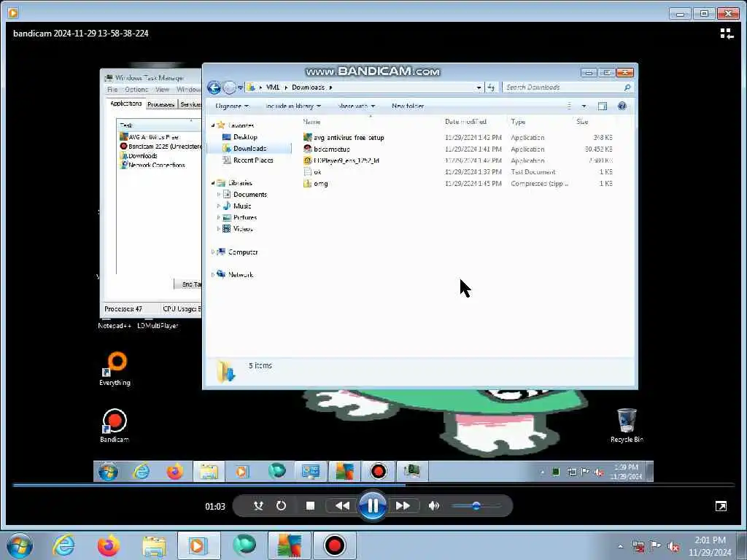Click the blue Help question icon
Image resolution: width=747 pixels, height=560 pixels.
[622, 106]
